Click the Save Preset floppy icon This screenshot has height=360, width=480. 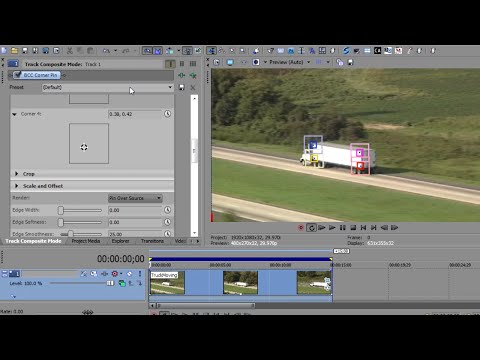[182, 87]
